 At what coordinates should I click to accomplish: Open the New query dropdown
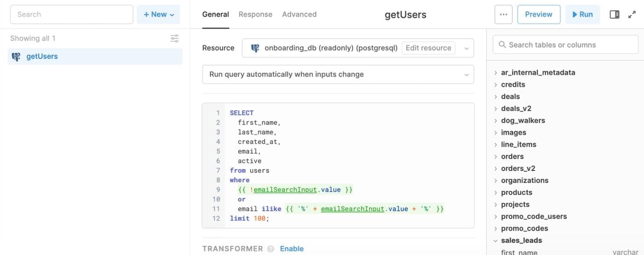coord(158,14)
